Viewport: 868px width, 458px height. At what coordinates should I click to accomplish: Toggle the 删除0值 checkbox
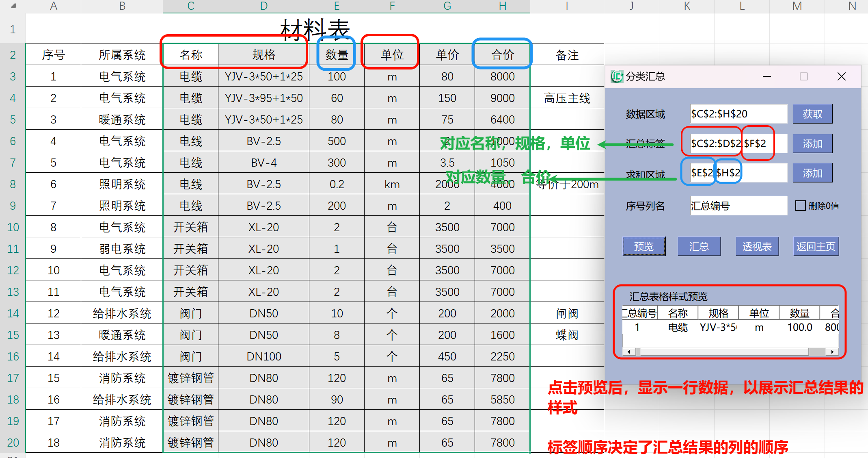800,206
